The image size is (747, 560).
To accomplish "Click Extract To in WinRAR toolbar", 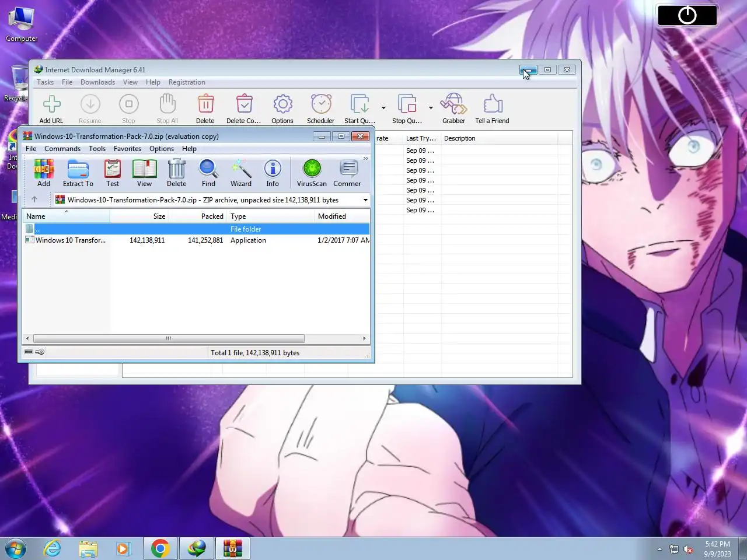I will pos(78,173).
